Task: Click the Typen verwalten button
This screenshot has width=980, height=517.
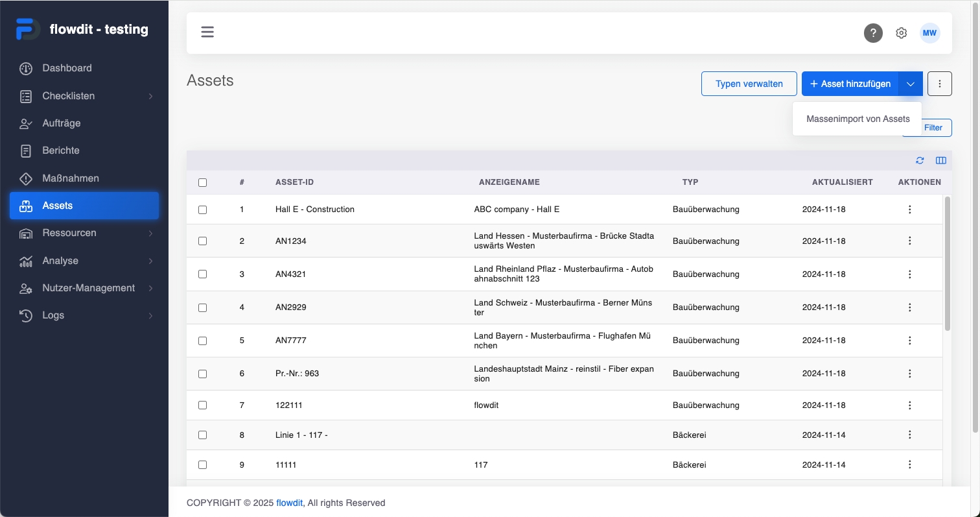Action: 749,84
